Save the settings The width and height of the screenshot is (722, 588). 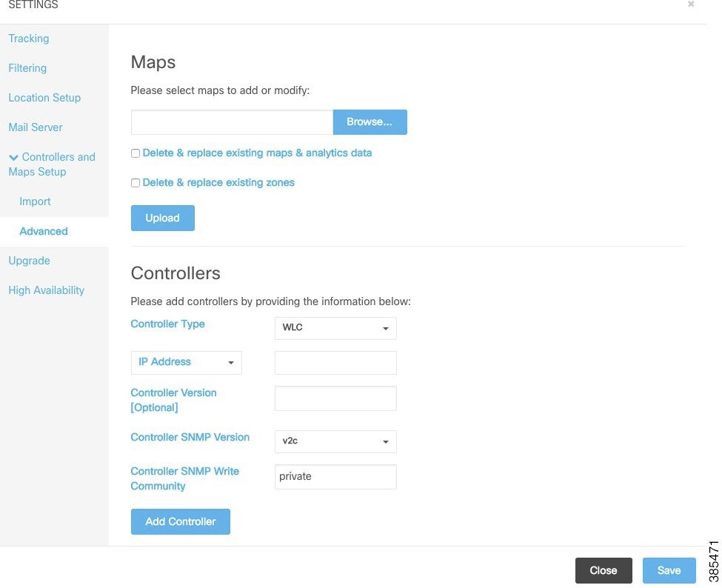[x=668, y=570]
